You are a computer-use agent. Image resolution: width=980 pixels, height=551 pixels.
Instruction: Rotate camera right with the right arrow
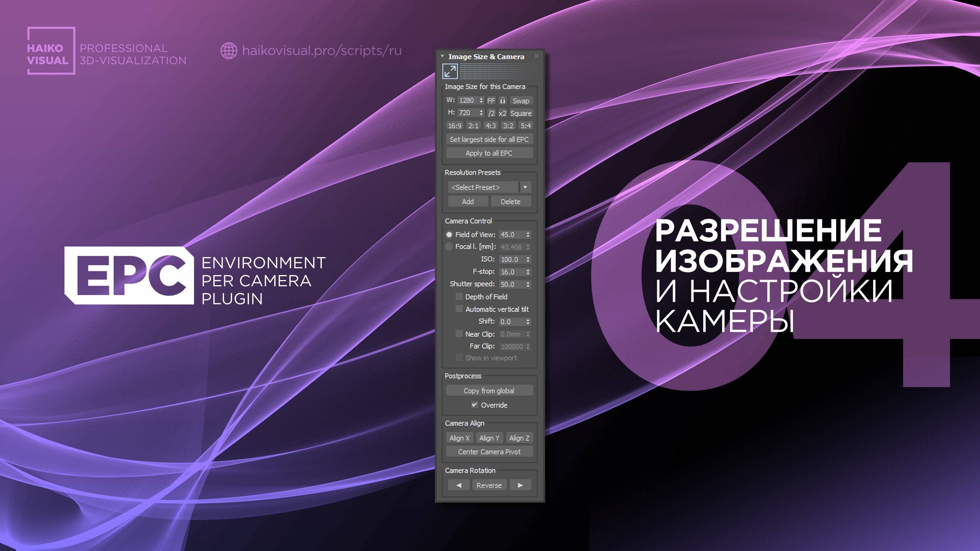tap(520, 485)
